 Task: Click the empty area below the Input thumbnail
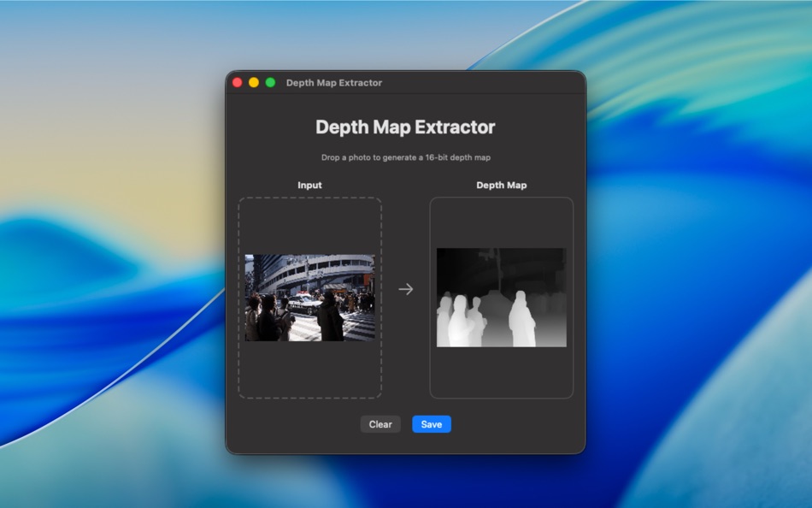pos(309,368)
